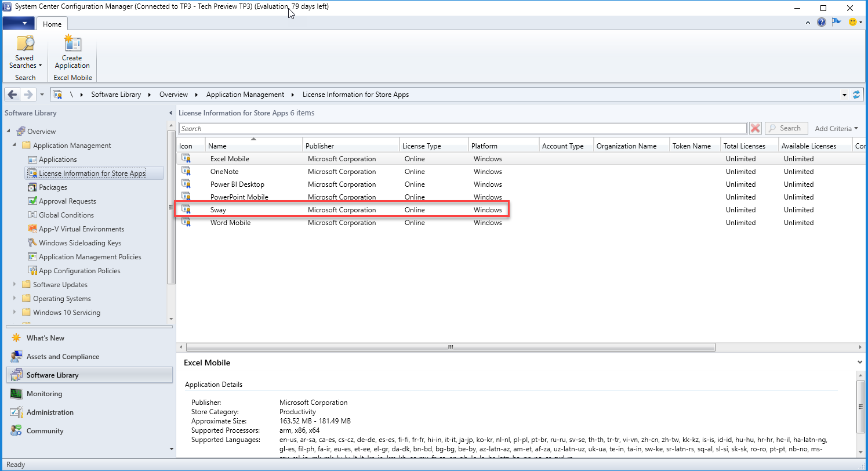Collapse the Software Library navigation pane

click(x=170, y=113)
